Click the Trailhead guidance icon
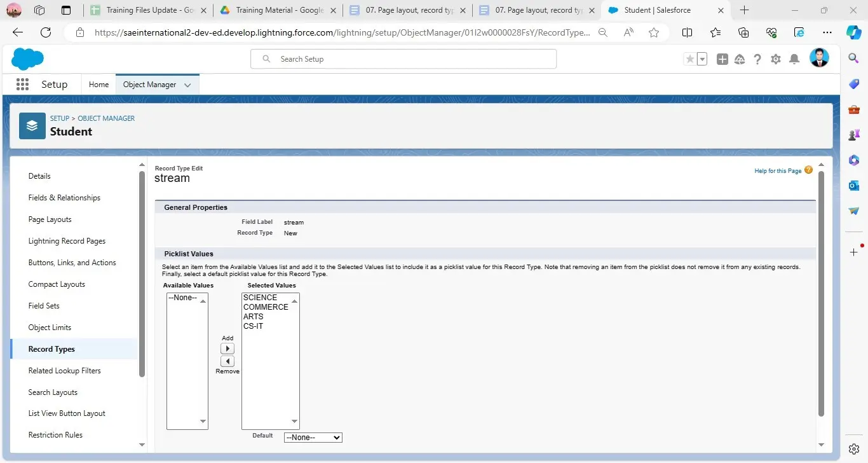 [x=740, y=59]
